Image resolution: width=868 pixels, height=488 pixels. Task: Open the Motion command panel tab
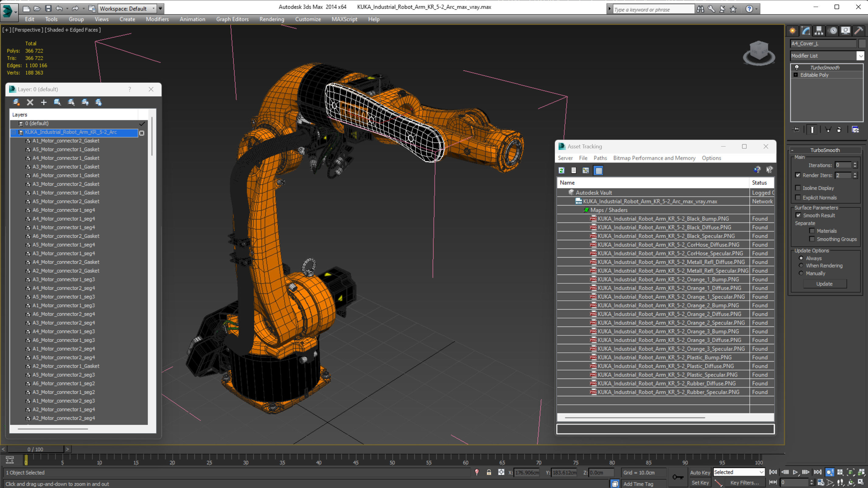pyautogui.click(x=833, y=31)
